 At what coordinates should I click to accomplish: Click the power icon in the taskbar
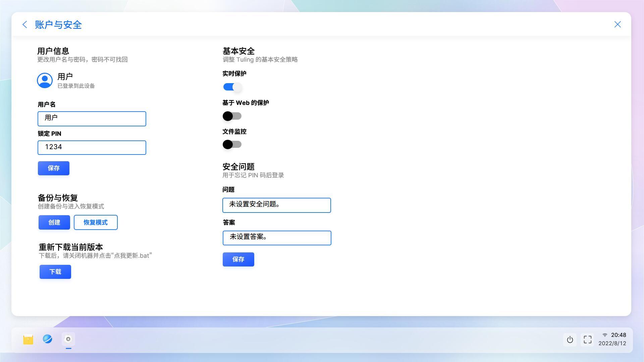tap(570, 340)
